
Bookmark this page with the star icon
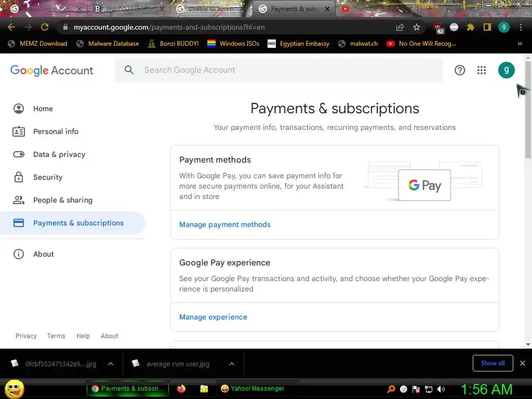click(x=417, y=27)
